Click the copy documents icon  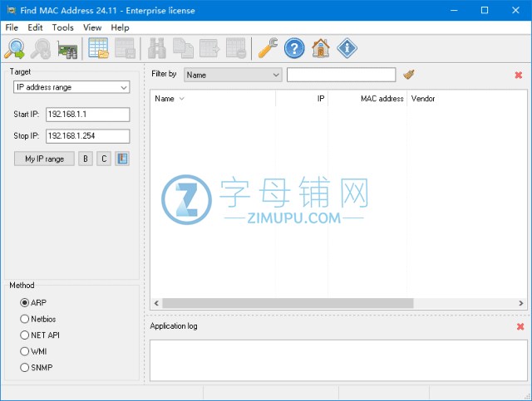point(183,48)
